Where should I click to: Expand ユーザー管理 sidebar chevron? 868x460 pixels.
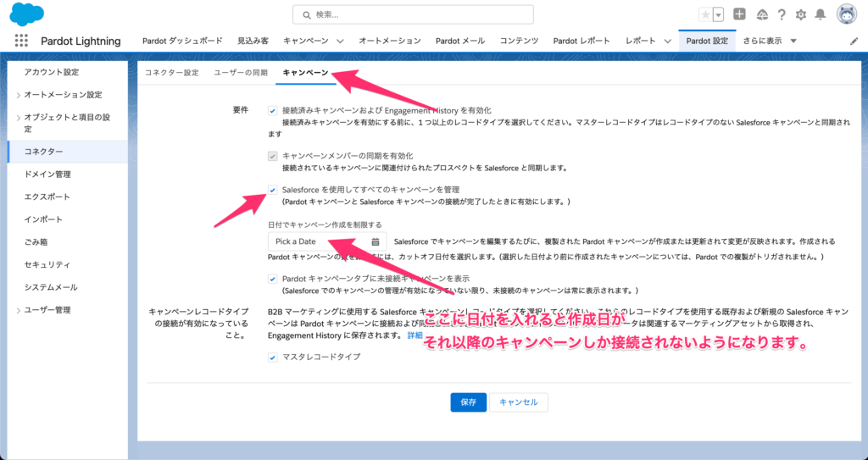pyautogui.click(x=19, y=311)
